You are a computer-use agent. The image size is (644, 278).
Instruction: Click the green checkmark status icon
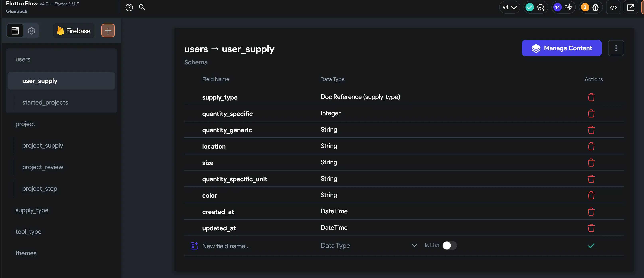point(529,7)
